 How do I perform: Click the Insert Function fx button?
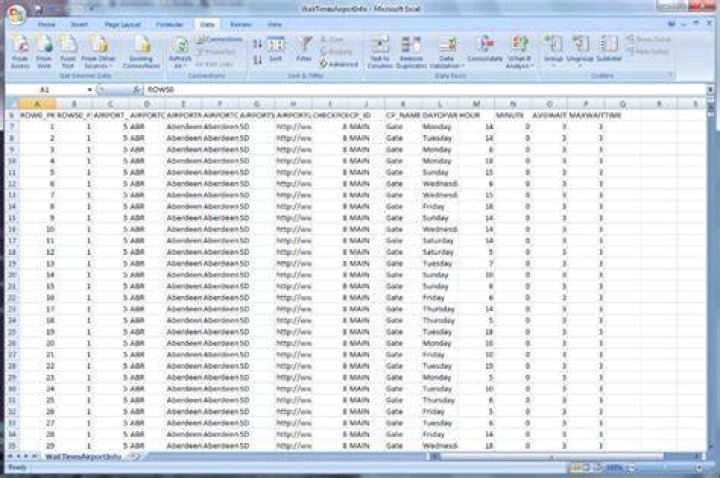point(137,90)
